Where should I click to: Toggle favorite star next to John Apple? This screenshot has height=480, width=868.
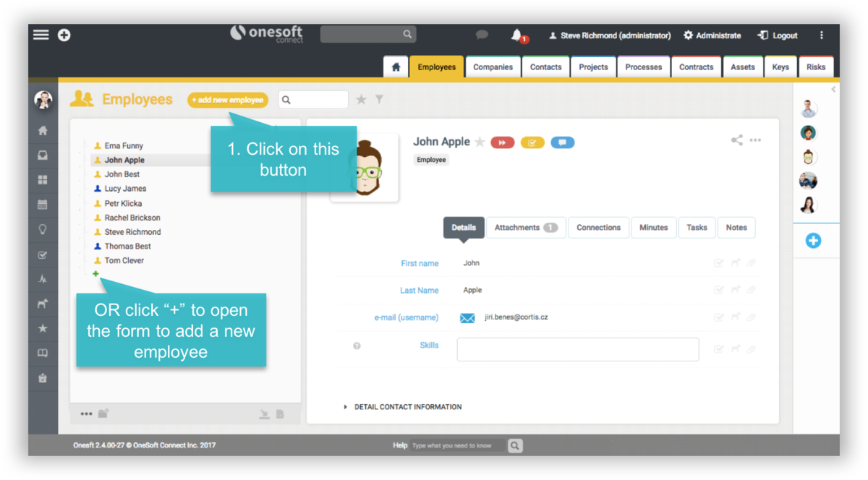click(x=480, y=142)
